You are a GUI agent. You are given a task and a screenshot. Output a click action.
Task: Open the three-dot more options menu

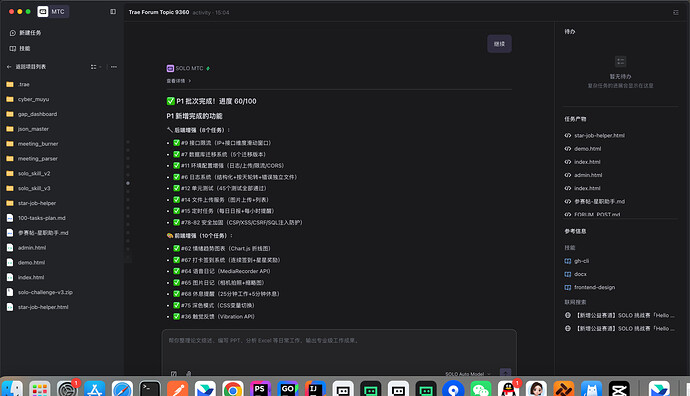[114, 67]
